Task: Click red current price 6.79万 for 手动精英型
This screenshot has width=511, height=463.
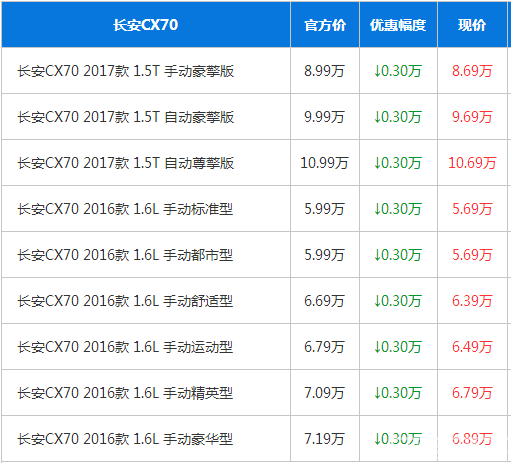Action: click(472, 393)
